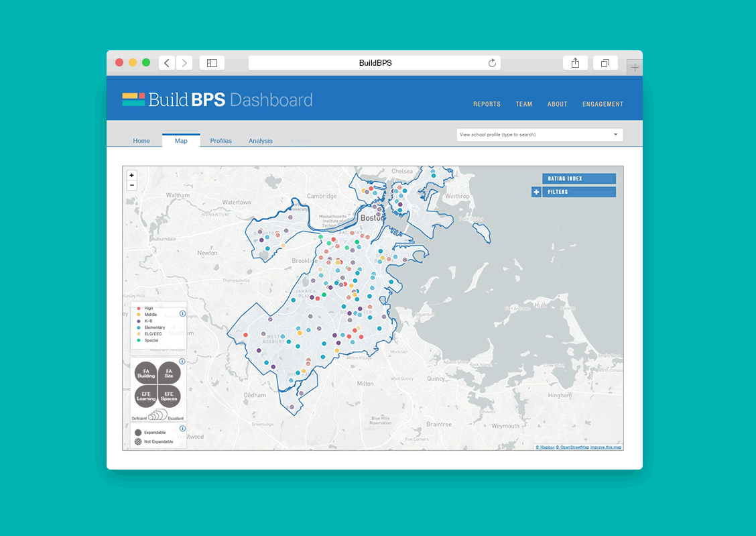The height and width of the screenshot is (536, 756).
Task: Click the Special green legend dot
Action: click(x=138, y=340)
